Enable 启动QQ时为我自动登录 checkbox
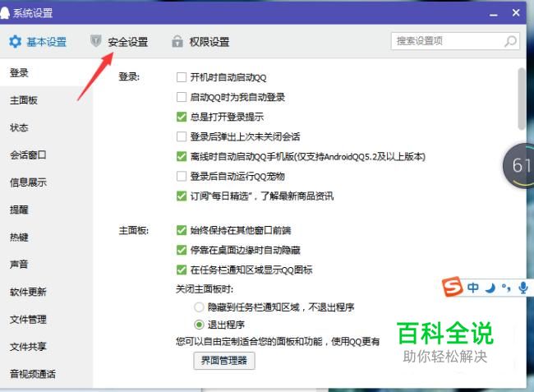 182,97
